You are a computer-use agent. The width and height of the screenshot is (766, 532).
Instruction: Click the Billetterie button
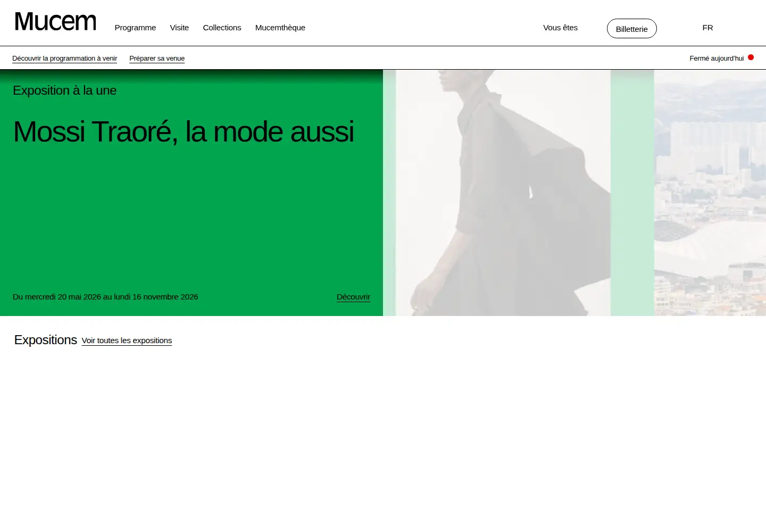click(x=632, y=29)
